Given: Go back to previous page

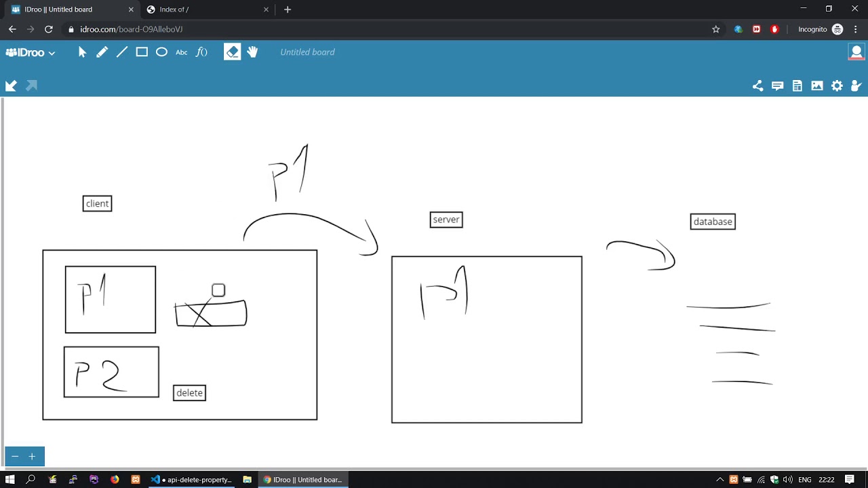Looking at the screenshot, I should 12,29.
